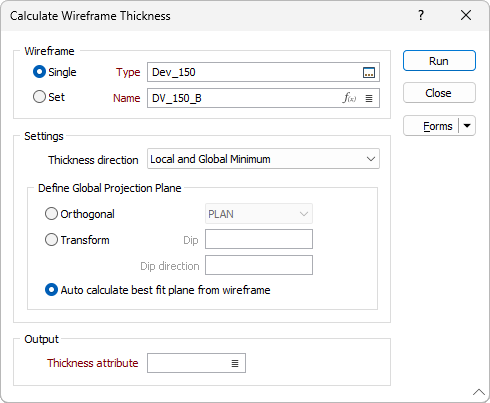Open the list icon in Name field
This screenshot has height=403, width=490.
tap(369, 98)
